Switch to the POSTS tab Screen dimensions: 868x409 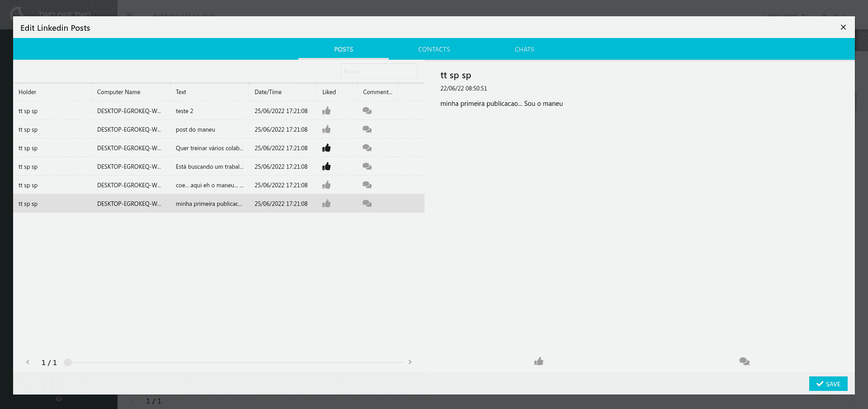[x=344, y=49]
